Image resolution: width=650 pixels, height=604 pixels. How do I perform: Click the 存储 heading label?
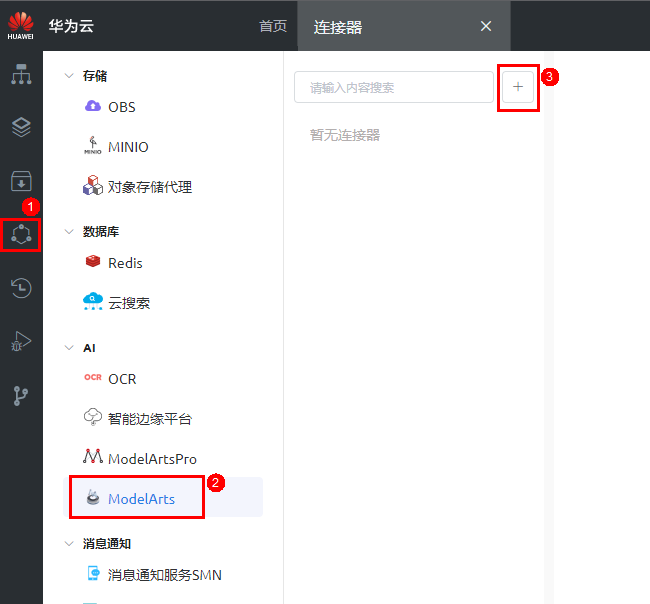(95, 76)
